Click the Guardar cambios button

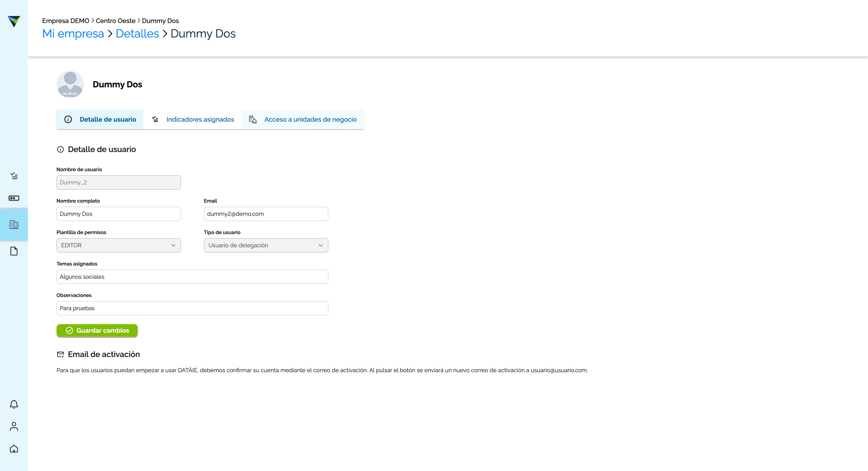pyautogui.click(x=97, y=331)
